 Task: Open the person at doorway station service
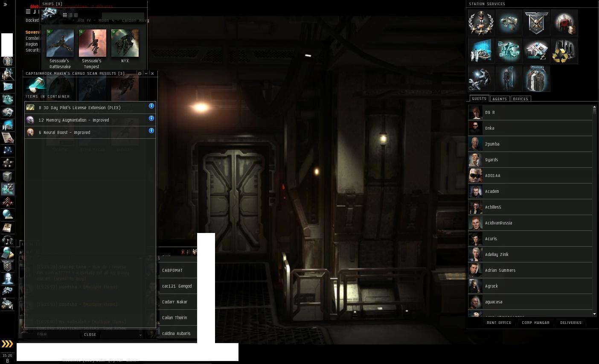509,78
